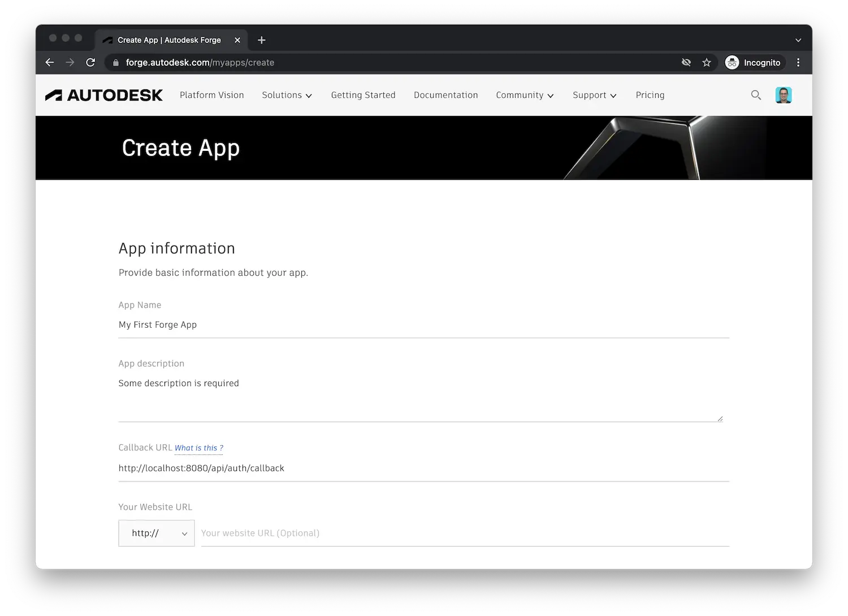This screenshot has height=616, width=848.
Task: Click the textarea resize handle
Action: [x=720, y=419]
